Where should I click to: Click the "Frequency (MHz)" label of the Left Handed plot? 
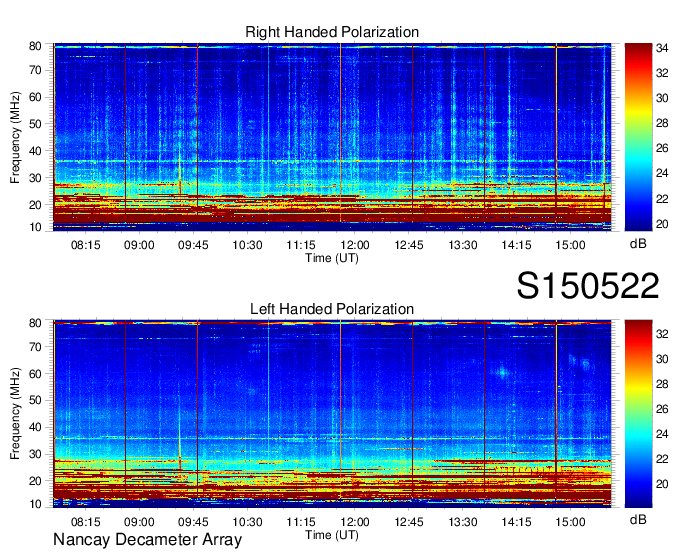[15, 414]
